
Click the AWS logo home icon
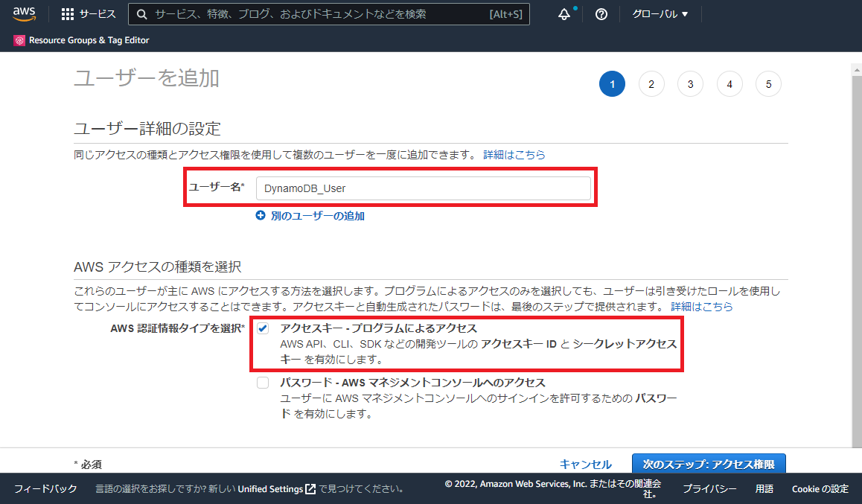24,14
